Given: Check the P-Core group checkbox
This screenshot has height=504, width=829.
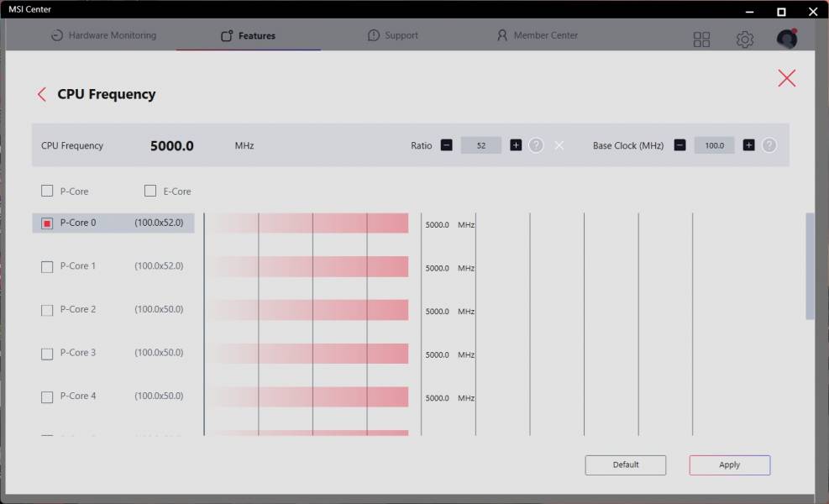Looking at the screenshot, I should [x=47, y=191].
